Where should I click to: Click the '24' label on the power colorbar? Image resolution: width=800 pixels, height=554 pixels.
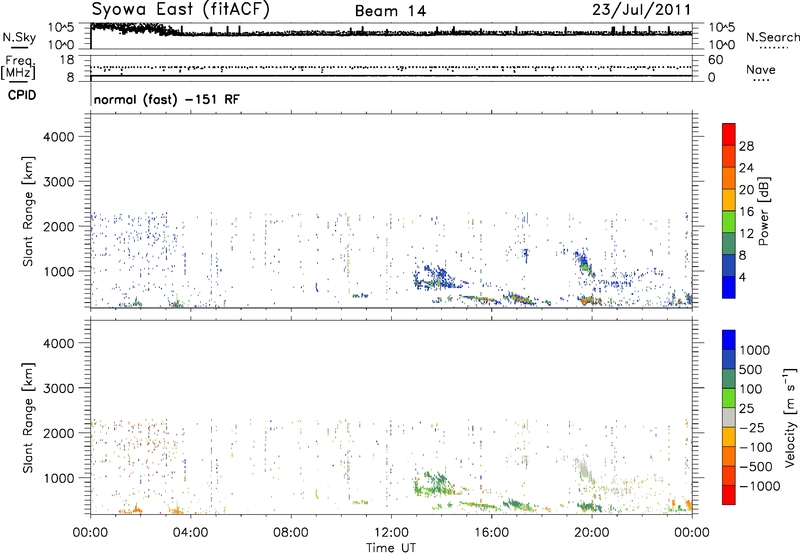(x=746, y=168)
